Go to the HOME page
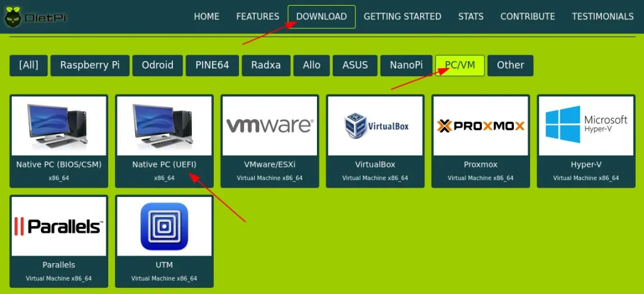 (206, 17)
